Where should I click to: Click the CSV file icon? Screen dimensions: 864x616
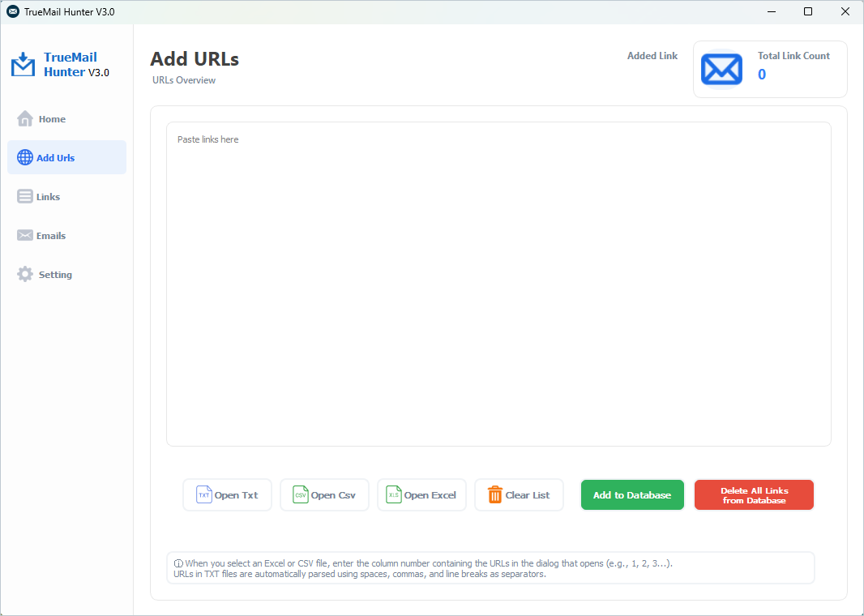click(301, 494)
